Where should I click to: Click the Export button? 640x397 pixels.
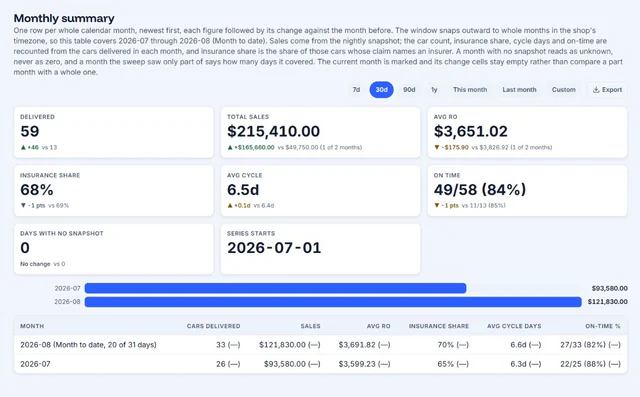[x=607, y=90]
